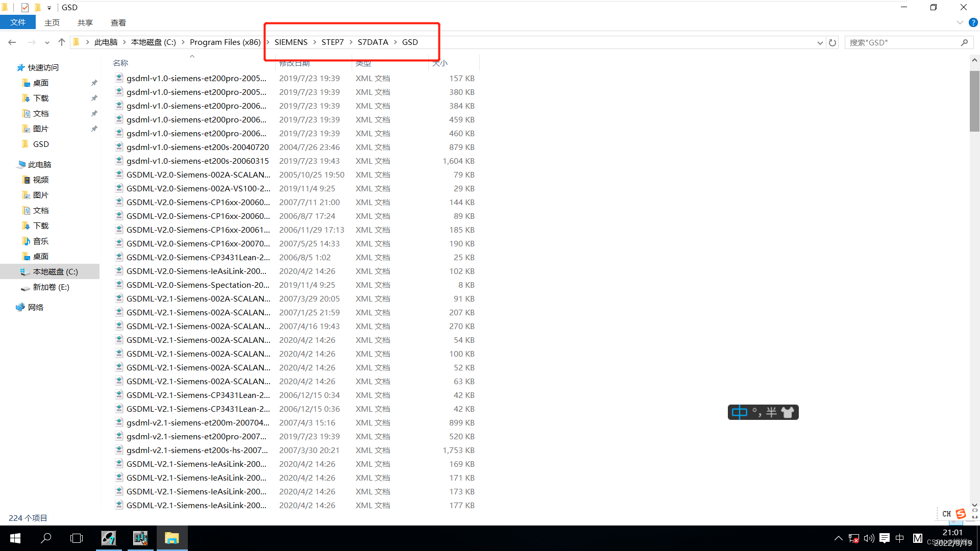Click 此电脑 in the address path
Image resolution: width=980 pixels, height=551 pixels.
[106, 42]
